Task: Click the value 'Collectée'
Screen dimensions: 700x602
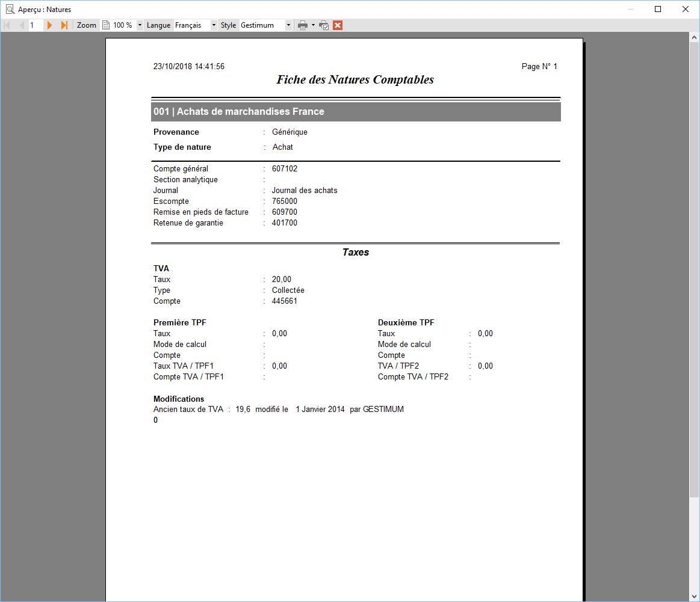Action: coord(288,290)
